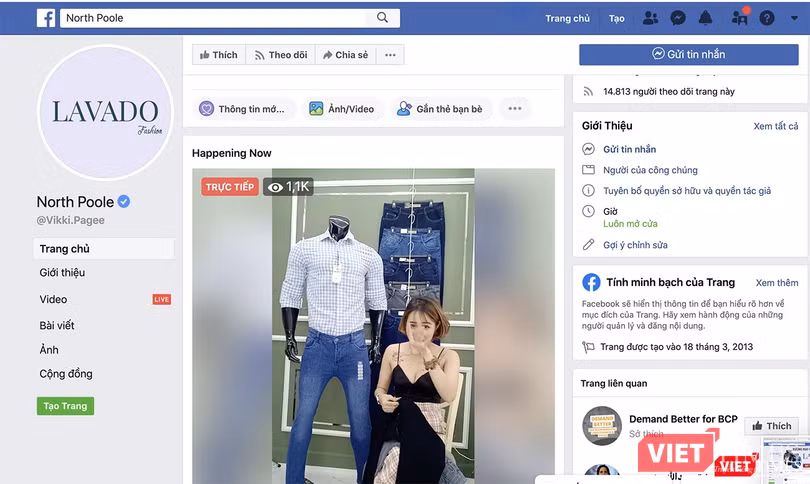The image size is (810, 484).
Task: Click Xem thêm in Tính minh bạch
Action: [x=776, y=283]
